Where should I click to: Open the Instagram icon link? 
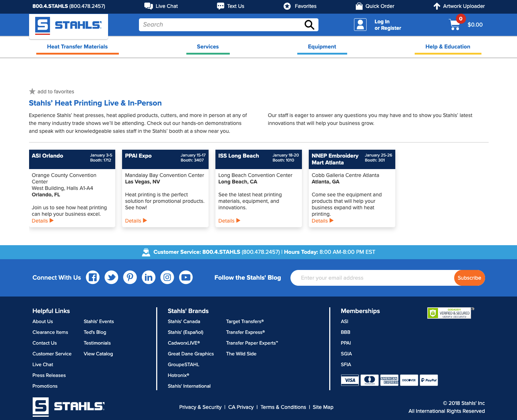(167, 277)
